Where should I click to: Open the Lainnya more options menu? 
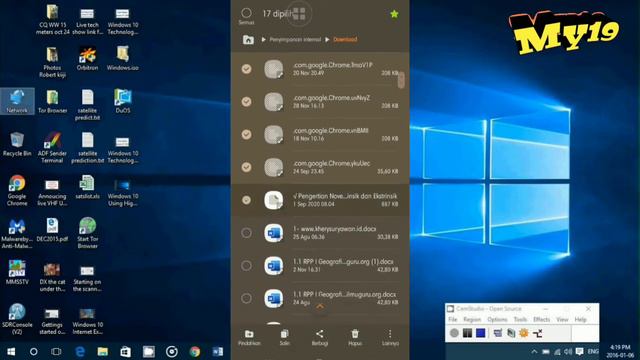point(390,338)
